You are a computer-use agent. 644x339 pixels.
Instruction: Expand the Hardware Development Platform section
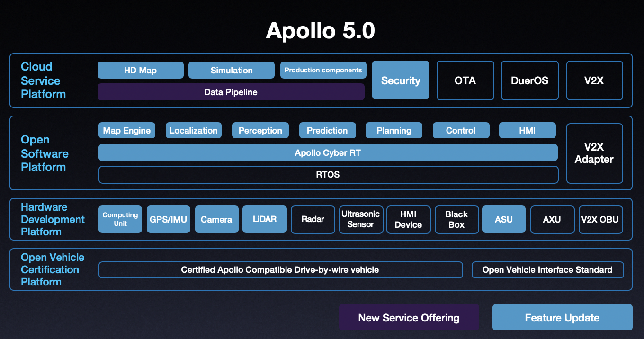tap(53, 219)
